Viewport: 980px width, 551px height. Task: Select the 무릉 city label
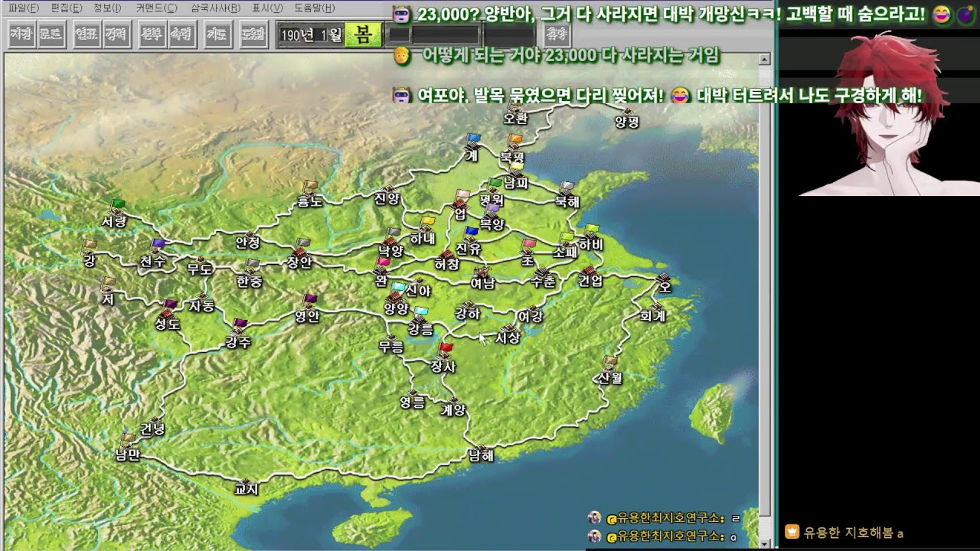click(390, 347)
